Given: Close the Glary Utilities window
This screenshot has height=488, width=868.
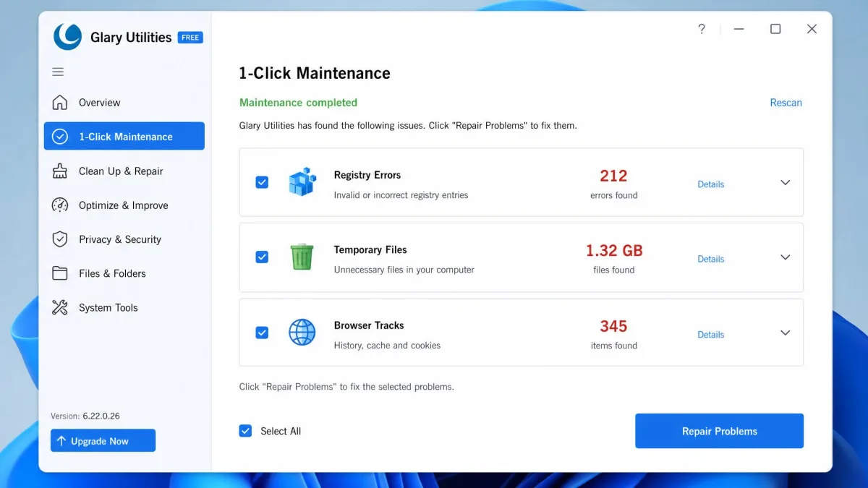Looking at the screenshot, I should (812, 29).
